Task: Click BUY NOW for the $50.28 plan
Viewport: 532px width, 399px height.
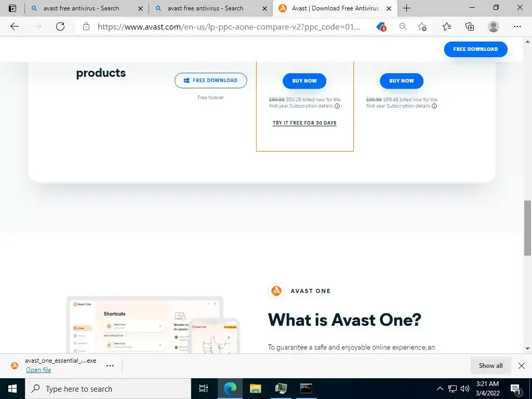Action: tap(304, 81)
